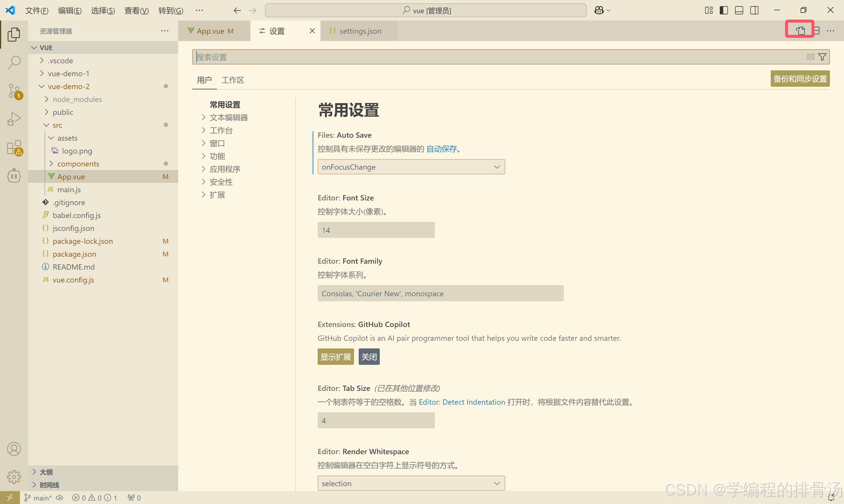Toggle primary side bar visibility
The image size is (844, 504).
coord(724,10)
